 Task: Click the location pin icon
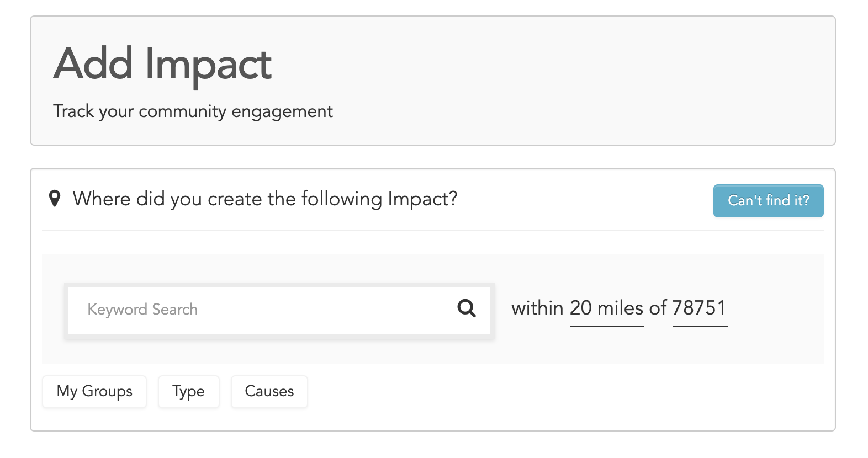click(x=54, y=199)
